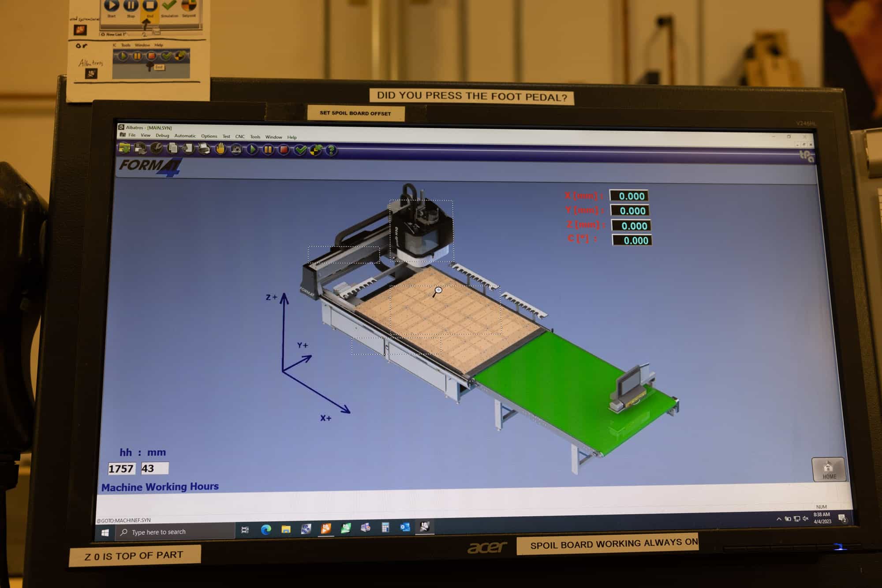Click the question mark help icon
882x588 pixels.
(331, 151)
